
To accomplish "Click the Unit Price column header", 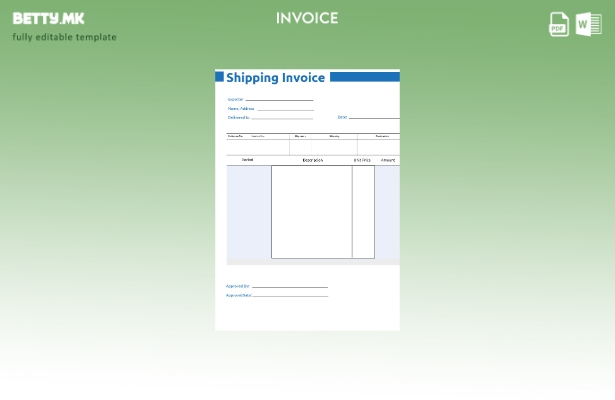I will click(362, 160).
